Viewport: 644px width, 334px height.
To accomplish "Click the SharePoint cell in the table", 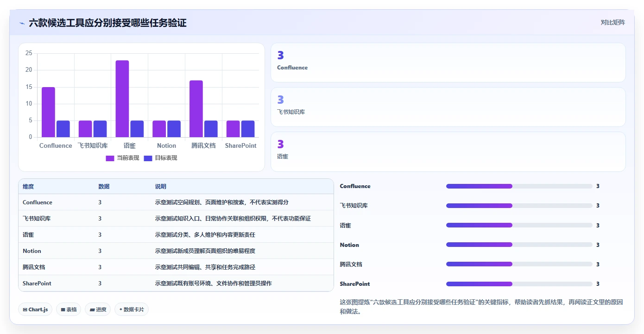I will coord(37,283).
